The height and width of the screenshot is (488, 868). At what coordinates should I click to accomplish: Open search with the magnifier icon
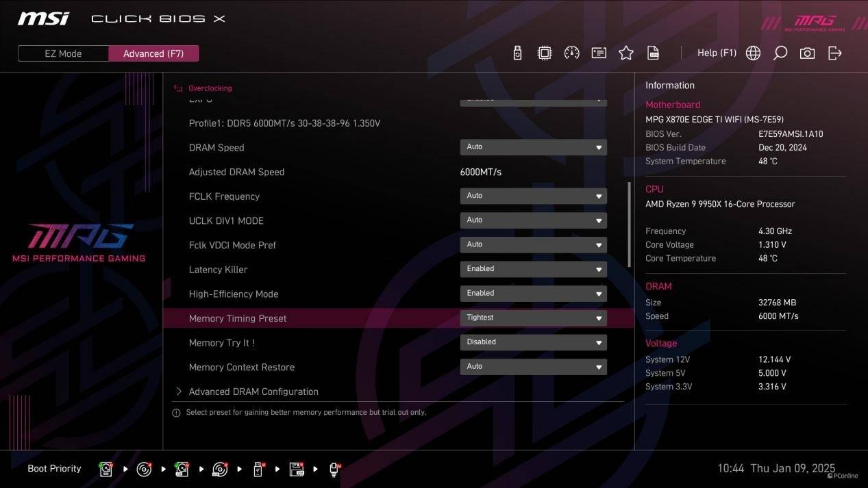click(x=780, y=53)
